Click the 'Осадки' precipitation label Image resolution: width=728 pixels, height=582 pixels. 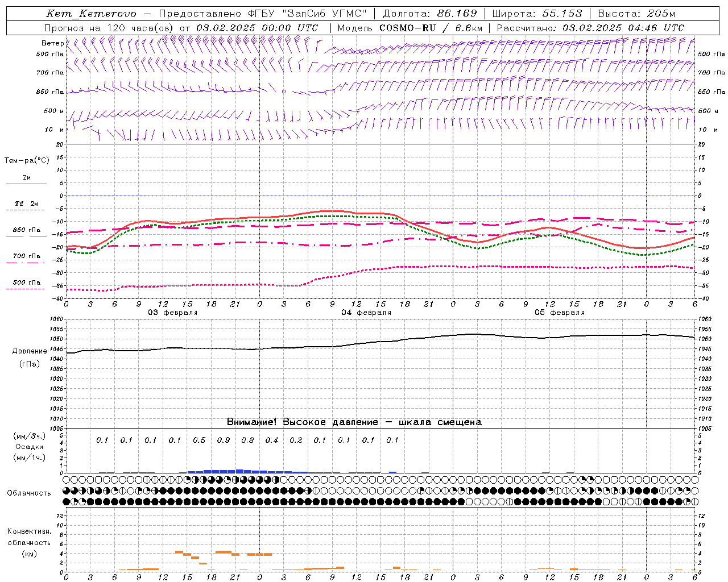[30, 447]
